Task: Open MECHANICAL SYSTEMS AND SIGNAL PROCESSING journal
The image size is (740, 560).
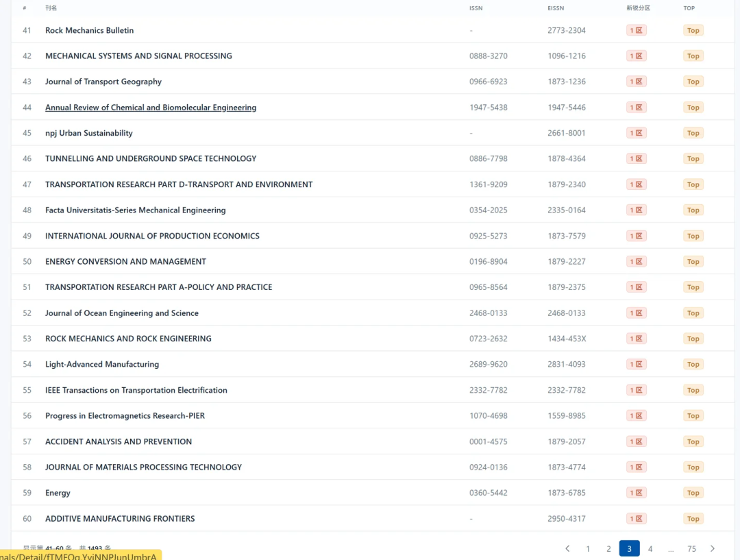Action: tap(138, 56)
